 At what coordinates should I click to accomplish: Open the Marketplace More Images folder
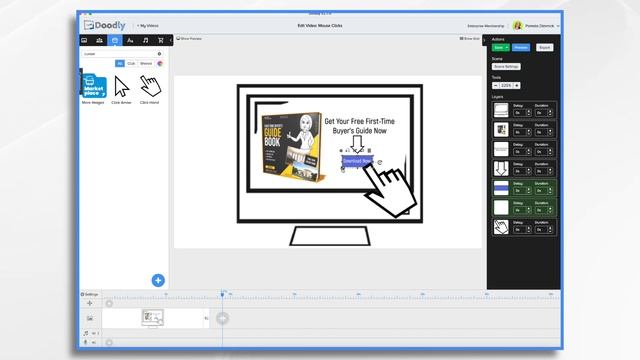click(93, 86)
